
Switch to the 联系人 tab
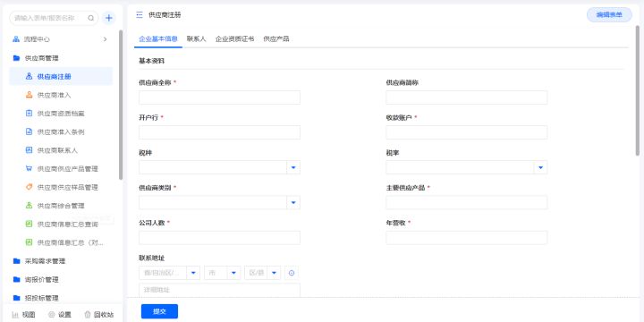pos(196,39)
